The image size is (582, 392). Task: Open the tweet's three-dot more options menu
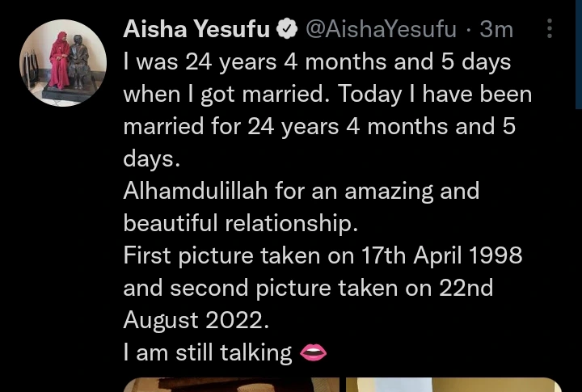[550, 30]
